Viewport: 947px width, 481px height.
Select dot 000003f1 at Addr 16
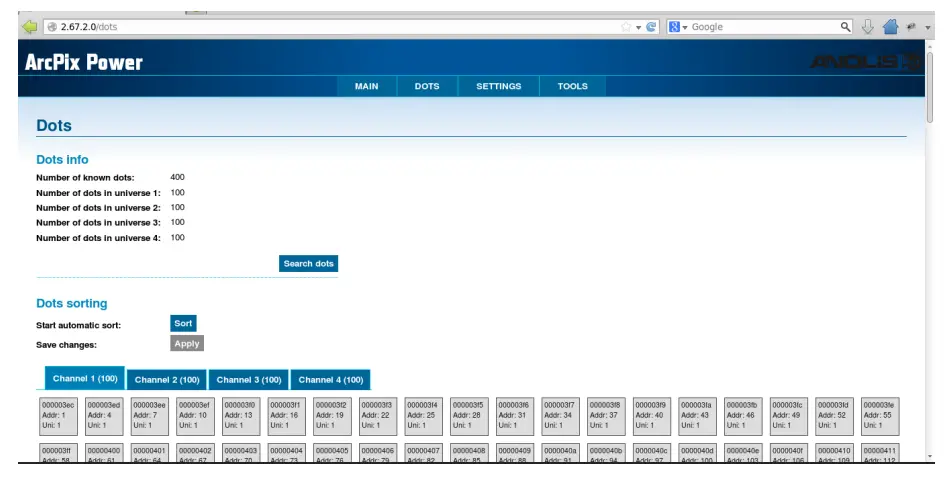[x=287, y=416]
